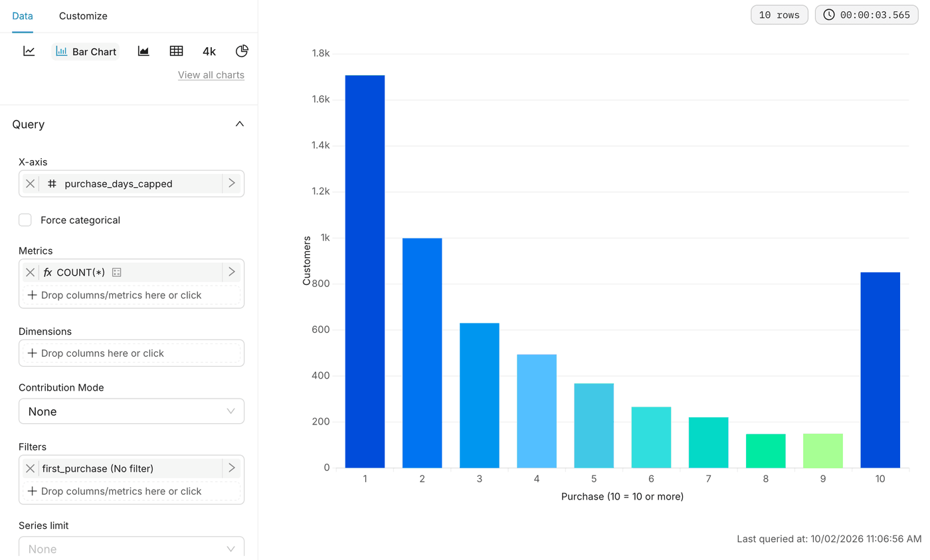Click the bar for purchase value 8
The image size is (930, 560).
point(766,450)
